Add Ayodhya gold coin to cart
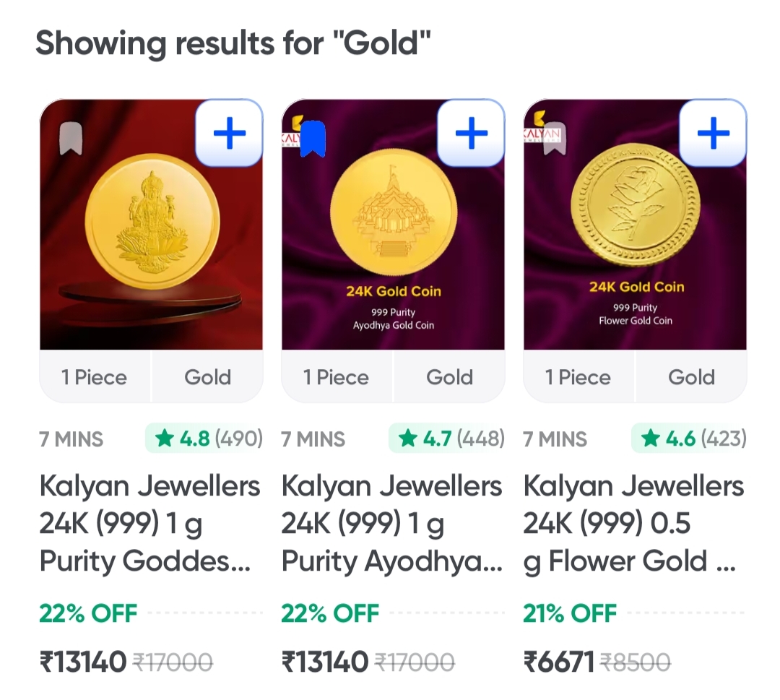Screen dimensions: 780x700 point(472,134)
